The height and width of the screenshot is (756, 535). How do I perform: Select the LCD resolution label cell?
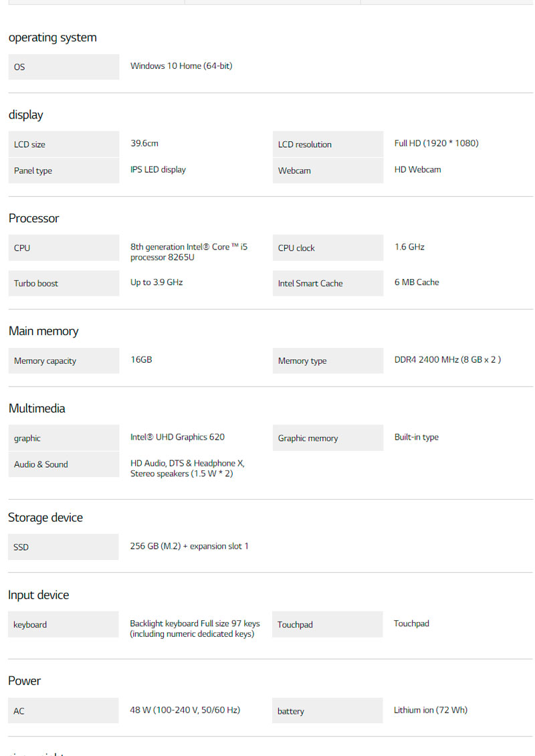pos(328,145)
